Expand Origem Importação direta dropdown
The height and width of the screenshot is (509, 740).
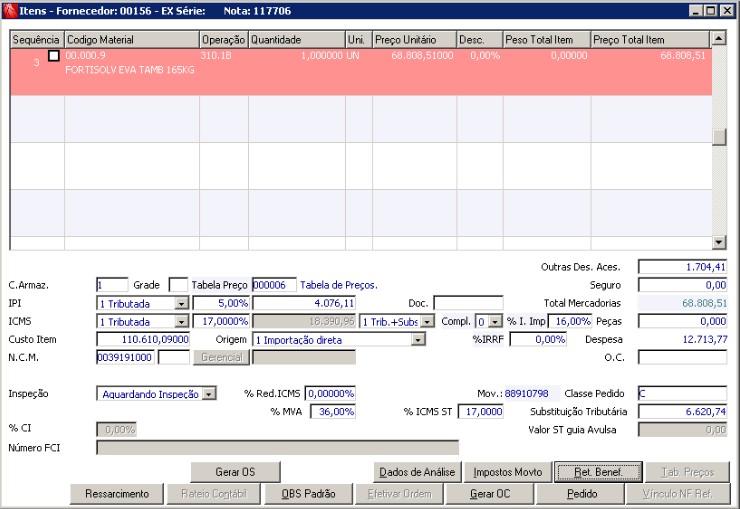418,340
